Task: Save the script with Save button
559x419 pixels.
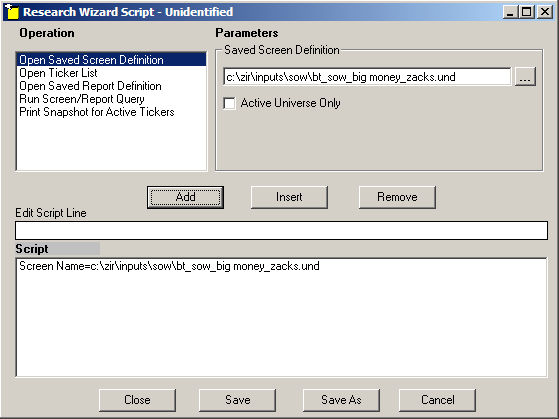Action: click(237, 400)
